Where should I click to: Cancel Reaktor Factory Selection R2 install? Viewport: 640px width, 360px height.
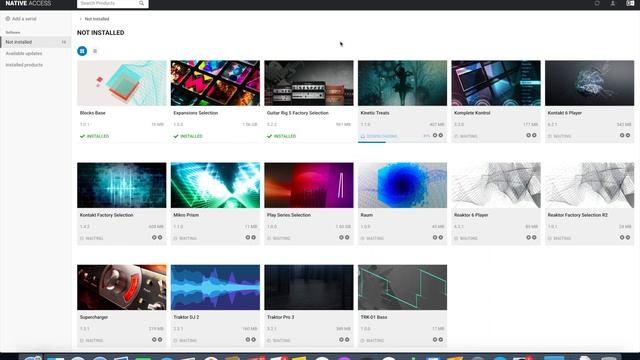pyautogui.click(x=628, y=238)
